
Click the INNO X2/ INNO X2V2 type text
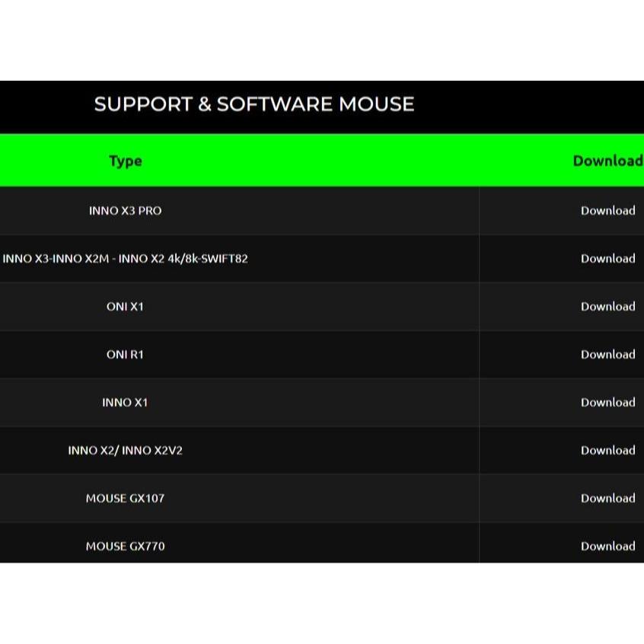126,451
